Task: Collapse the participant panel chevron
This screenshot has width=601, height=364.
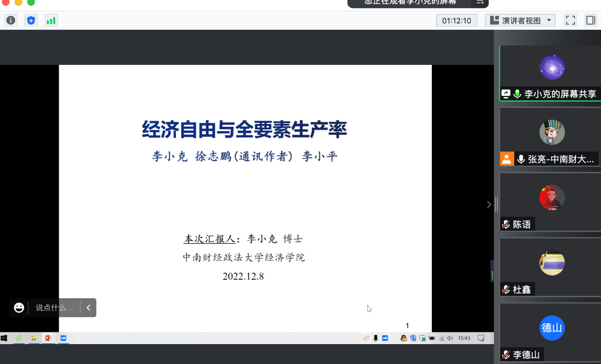Action: tap(489, 204)
